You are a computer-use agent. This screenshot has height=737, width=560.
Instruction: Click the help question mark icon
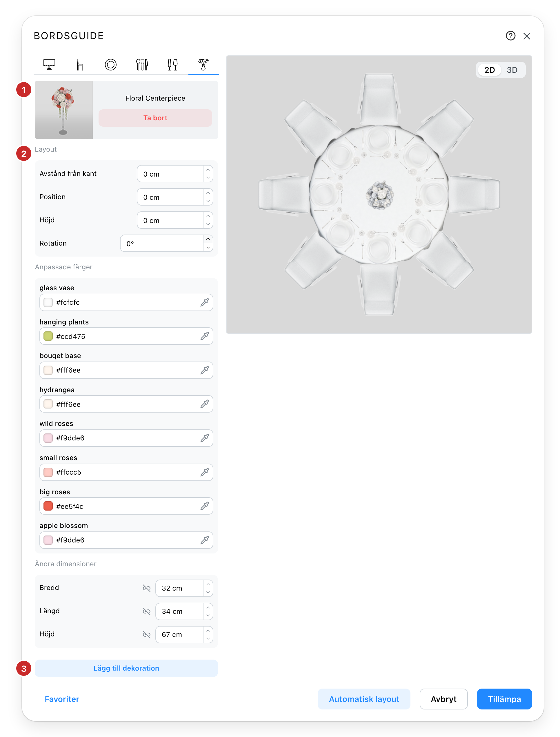(510, 36)
